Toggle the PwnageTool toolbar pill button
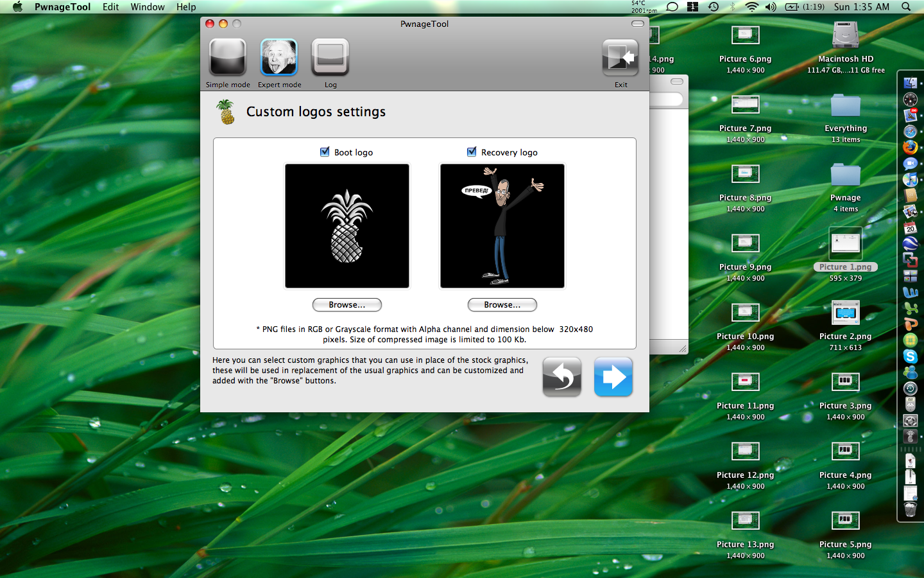The width and height of the screenshot is (924, 578). pos(637,24)
